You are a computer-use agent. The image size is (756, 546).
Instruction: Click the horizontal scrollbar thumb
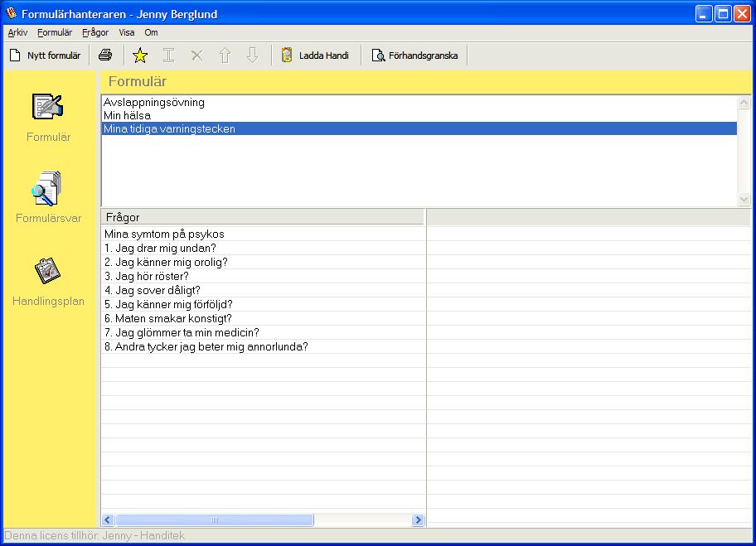pyautogui.click(x=215, y=520)
